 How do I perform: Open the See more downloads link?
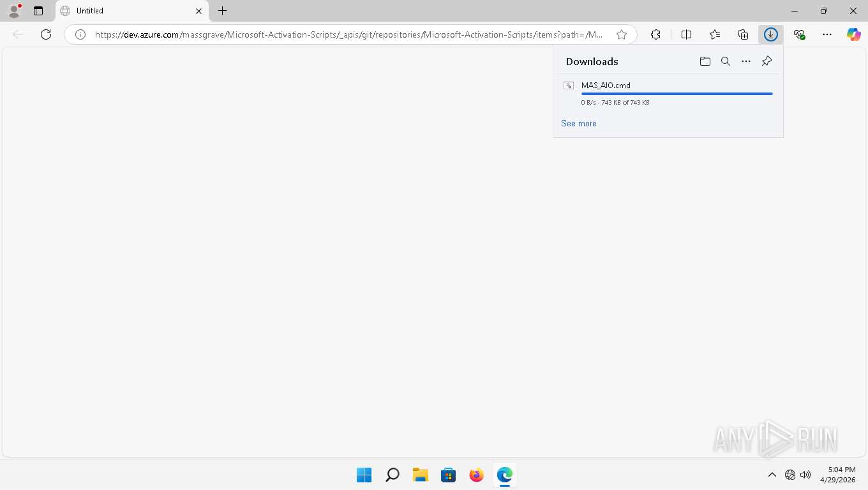579,124
